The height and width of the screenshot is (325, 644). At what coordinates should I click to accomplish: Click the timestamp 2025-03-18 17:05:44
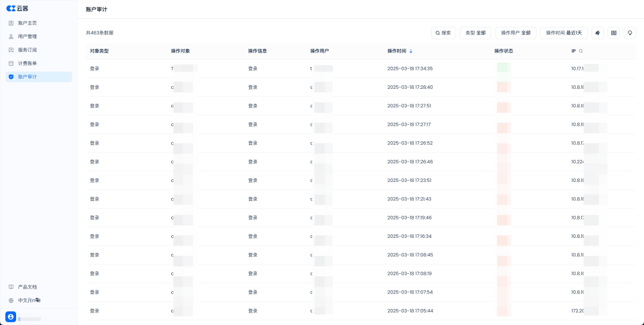410,311
